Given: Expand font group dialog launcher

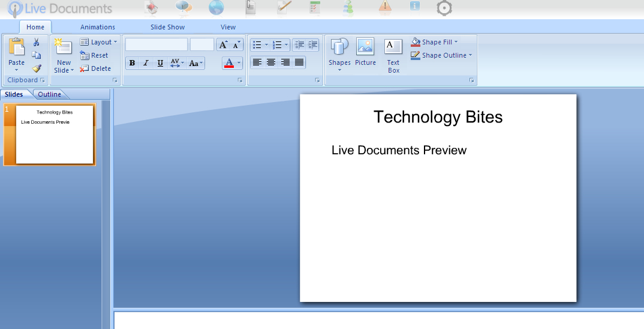Looking at the screenshot, I should click(240, 80).
